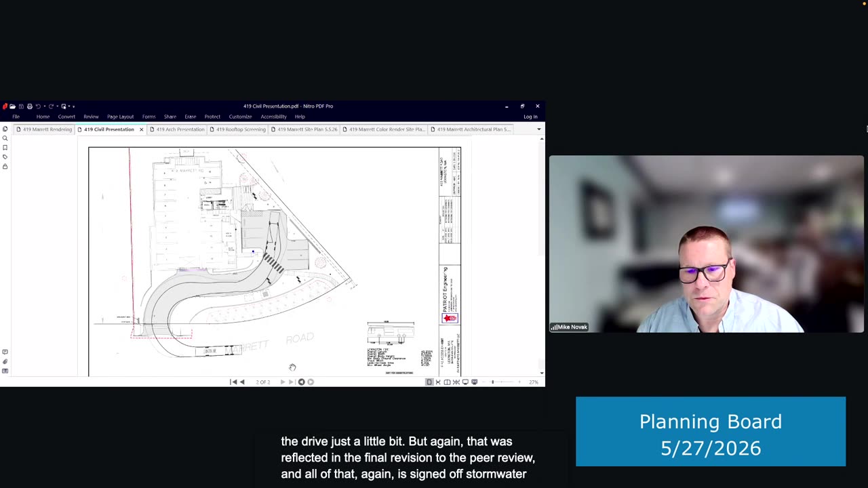This screenshot has height=488, width=868.
Task: Open the Search panel magnifier icon
Action: click(x=5, y=138)
